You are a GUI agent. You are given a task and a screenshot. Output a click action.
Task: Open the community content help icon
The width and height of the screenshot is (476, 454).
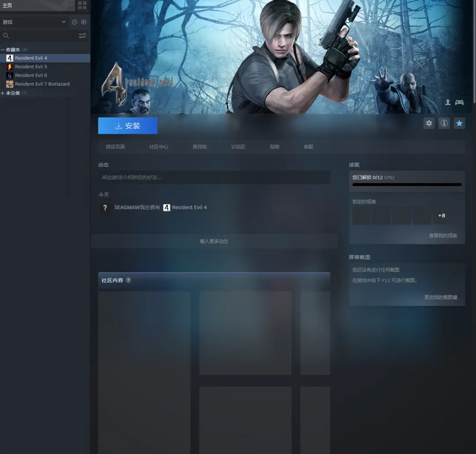(128, 280)
